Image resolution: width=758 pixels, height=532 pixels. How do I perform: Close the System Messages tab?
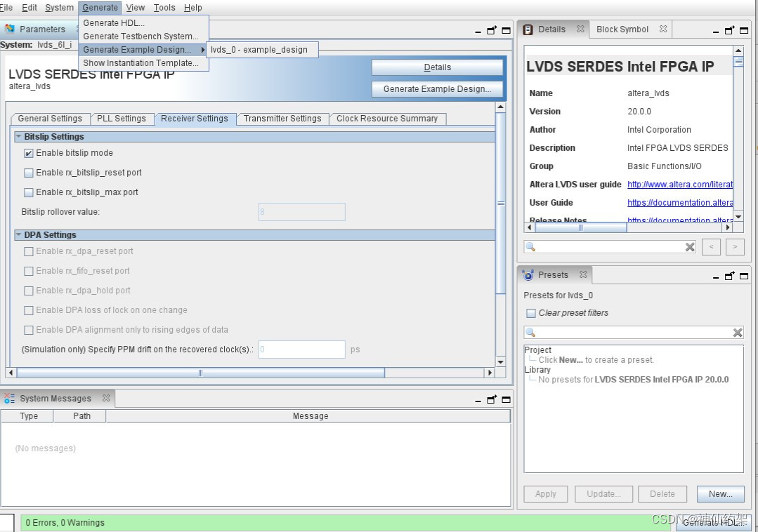[x=106, y=398]
